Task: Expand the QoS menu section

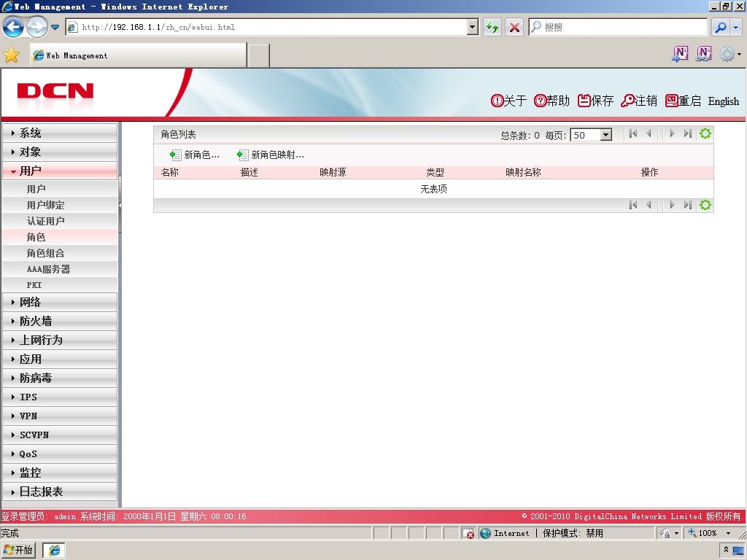Action: click(x=60, y=454)
